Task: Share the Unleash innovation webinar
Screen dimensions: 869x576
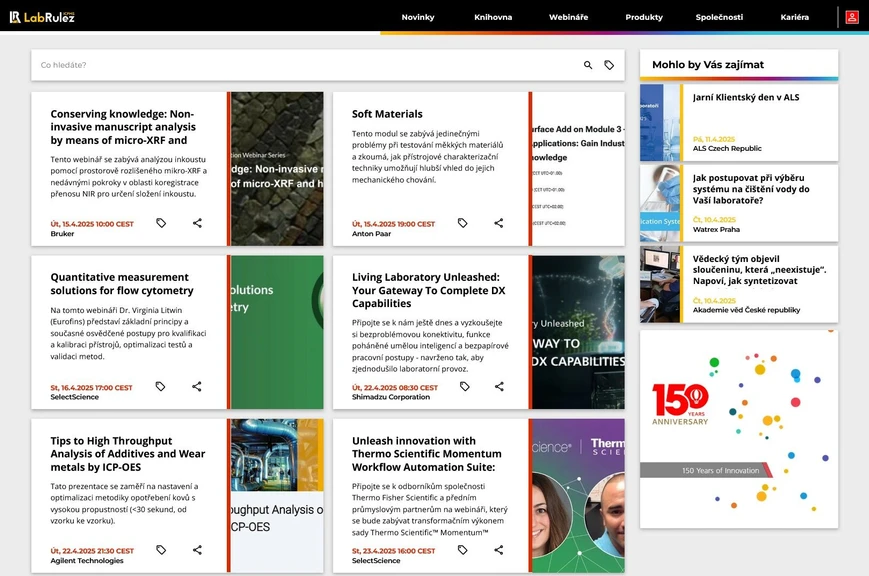Action: click(499, 550)
